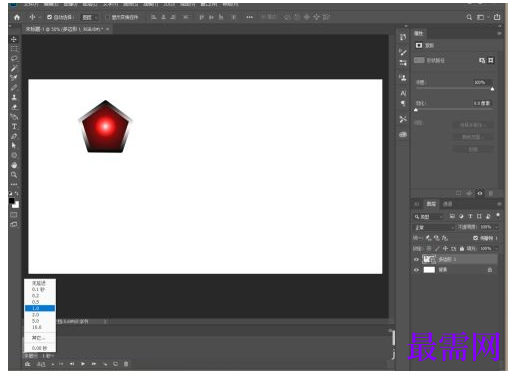Close the document tab
Viewport: 519px width, 378px height.
tap(108, 29)
